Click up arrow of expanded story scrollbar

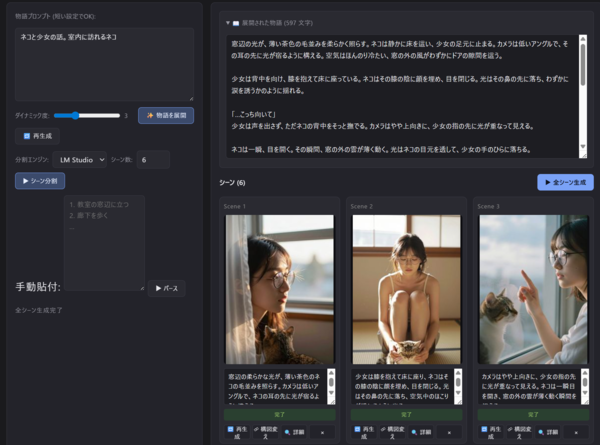click(583, 39)
